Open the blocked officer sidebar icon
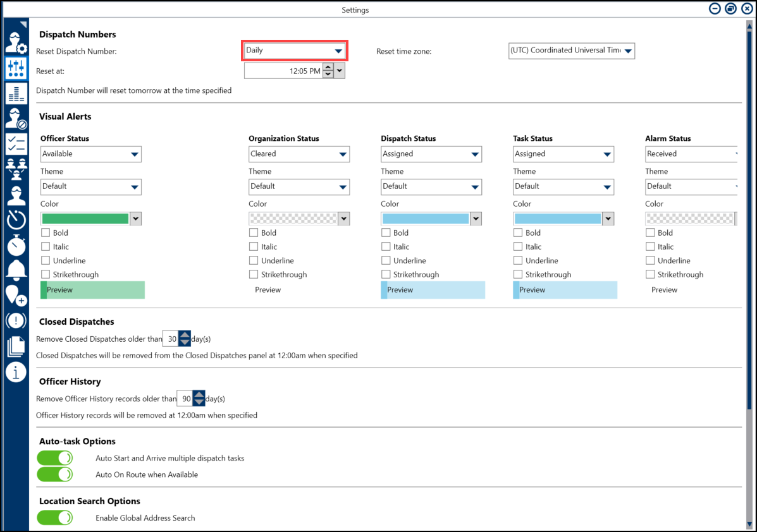 [16, 119]
